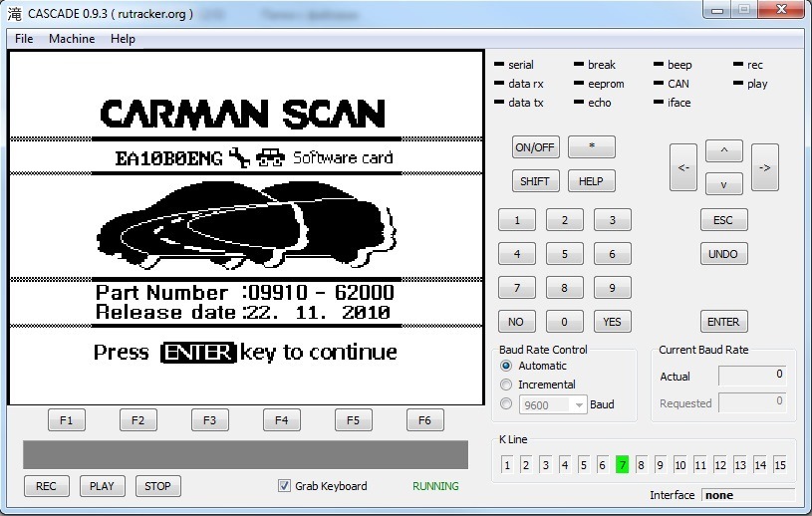The height and width of the screenshot is (516, 812).
Task: Click the up arrow navigation key
Action: click(x=724, y=150)
